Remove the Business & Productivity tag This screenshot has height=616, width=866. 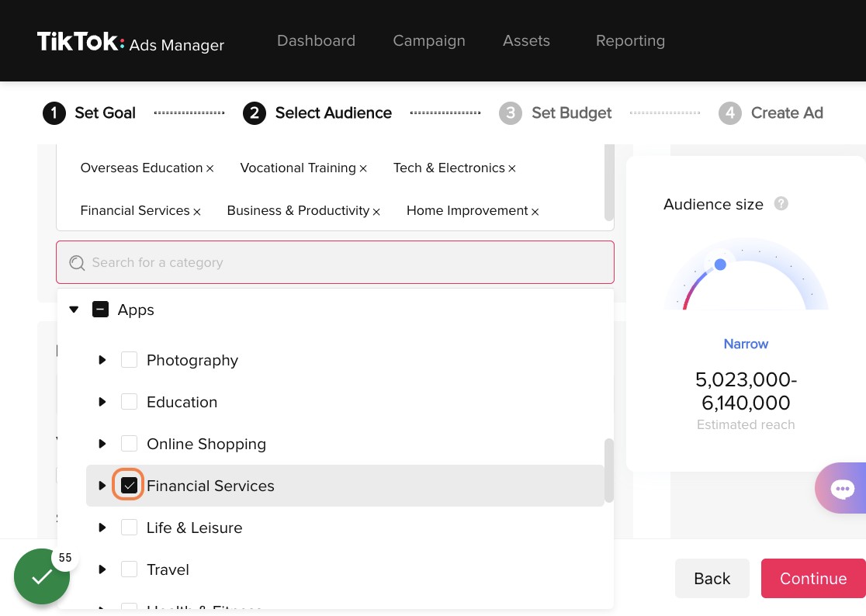coord(376,211)
